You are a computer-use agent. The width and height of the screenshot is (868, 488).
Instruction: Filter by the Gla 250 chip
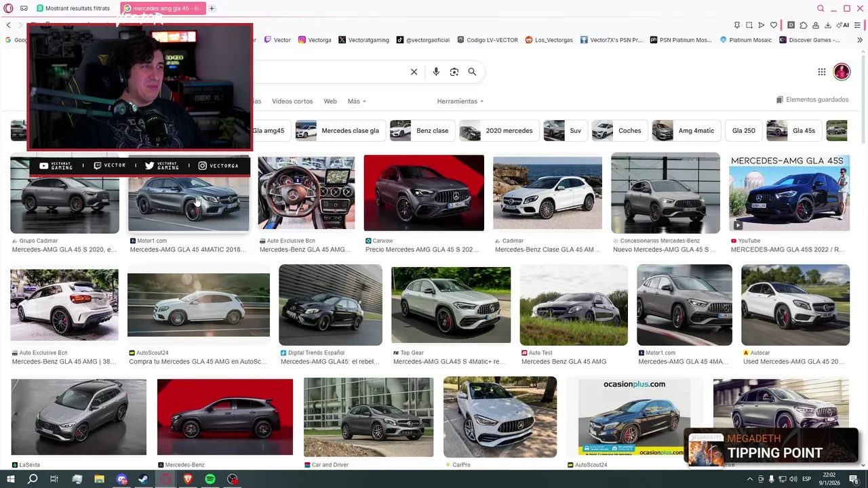point(744,130)
